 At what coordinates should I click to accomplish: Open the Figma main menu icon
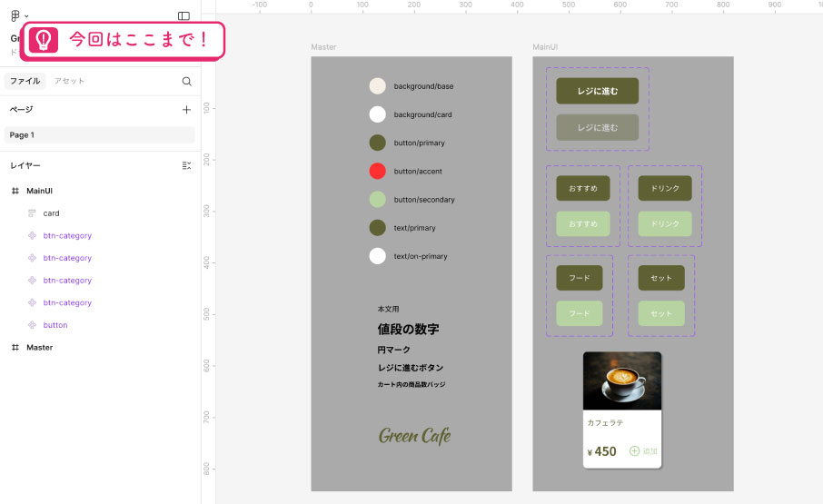(15, 15)
